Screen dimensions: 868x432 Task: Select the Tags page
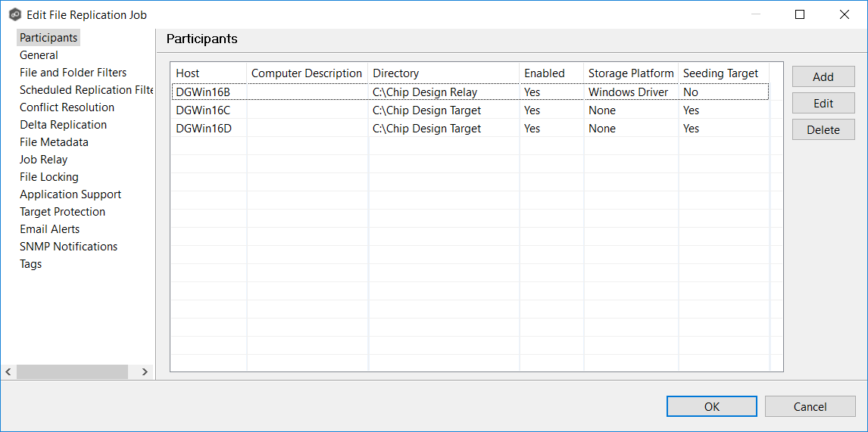click(x=30, y=264)
